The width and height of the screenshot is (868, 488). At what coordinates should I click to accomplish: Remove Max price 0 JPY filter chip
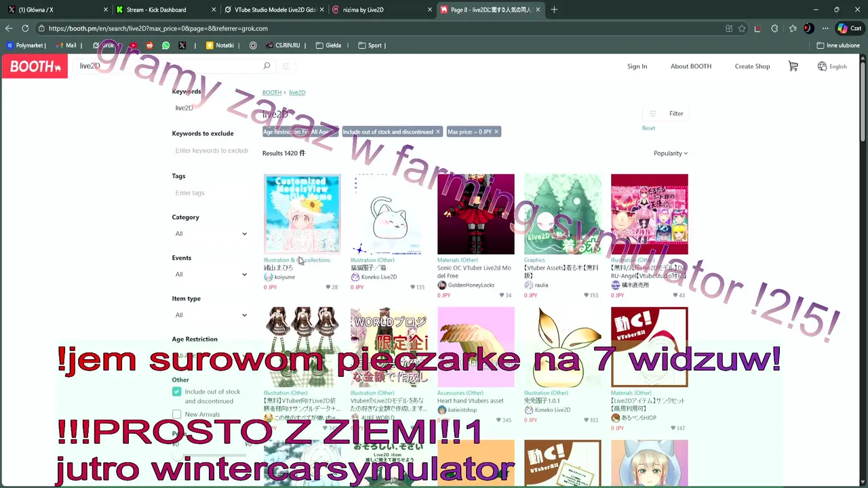click(496, 132)
